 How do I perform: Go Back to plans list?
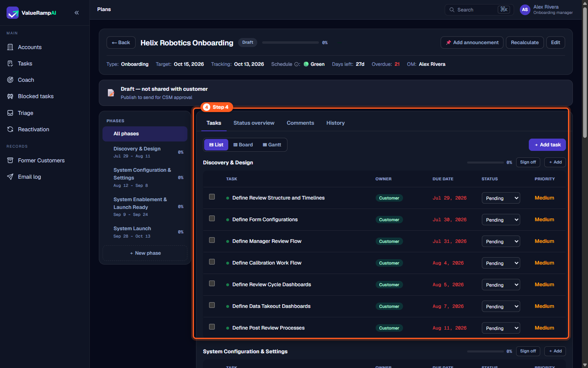click(121, 43)
